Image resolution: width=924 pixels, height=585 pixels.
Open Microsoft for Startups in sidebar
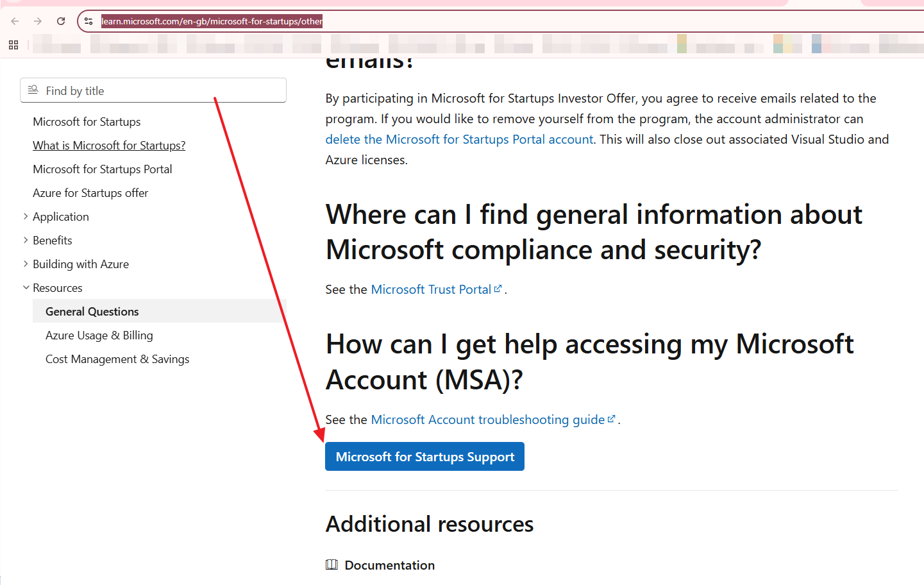coord(87,122)
